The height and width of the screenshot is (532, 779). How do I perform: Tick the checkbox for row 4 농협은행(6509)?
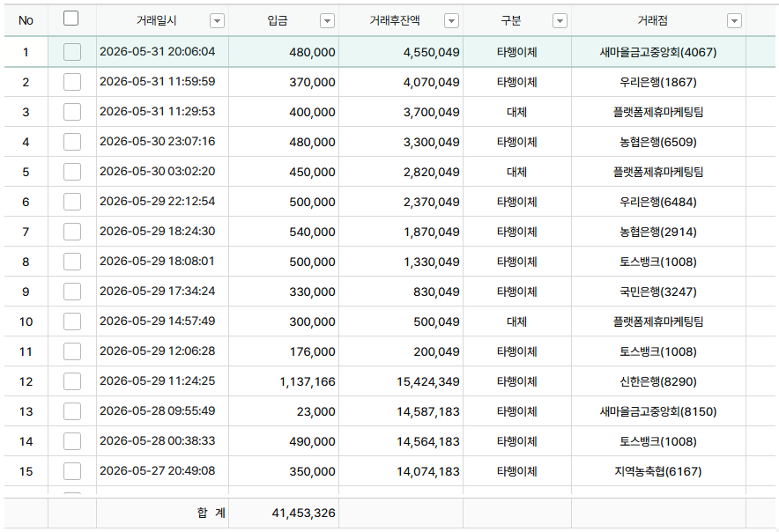pos(72,142)
